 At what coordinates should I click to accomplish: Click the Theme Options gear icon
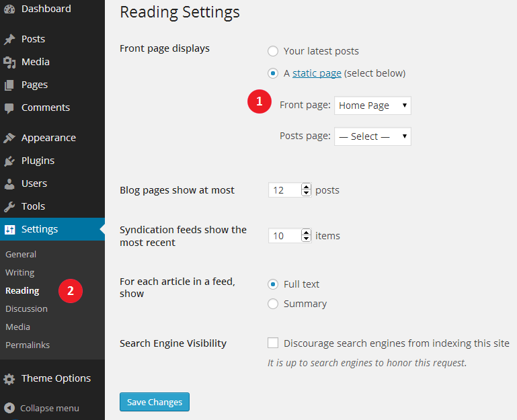[x=9, y=379]
